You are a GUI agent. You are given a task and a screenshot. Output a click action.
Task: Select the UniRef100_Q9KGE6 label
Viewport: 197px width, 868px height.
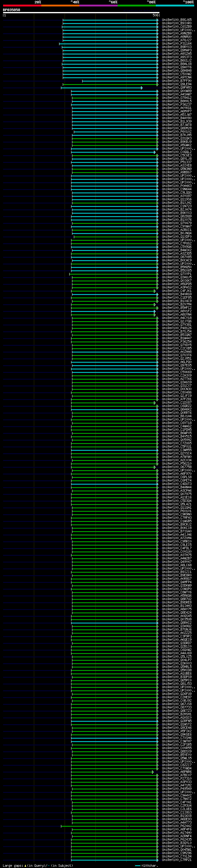pyautogui.click(x=177, y=735)
